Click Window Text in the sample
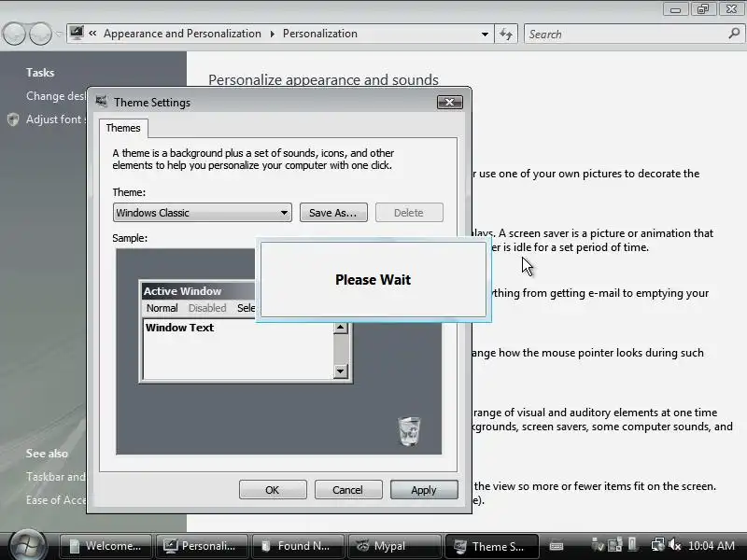Screen dimensions: 747x560 [x=179, y=328]
